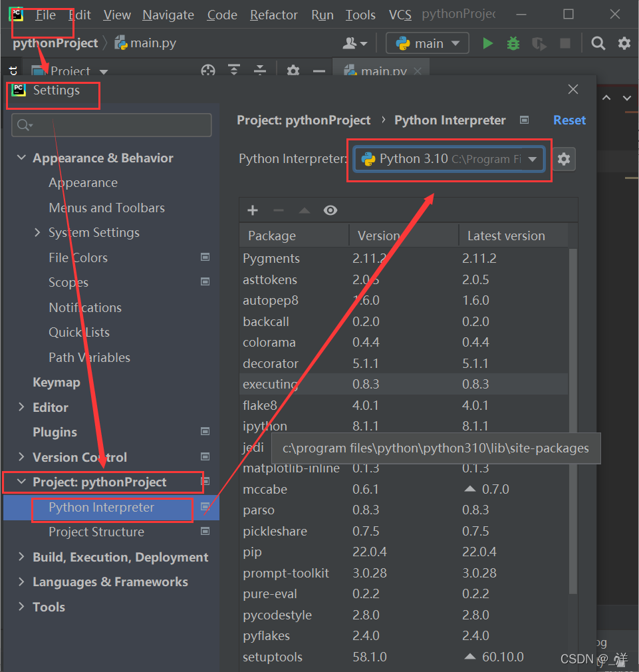Collapse Appearance & Behavior section
This screenshot has width=639, height=672.
tap(21, 158)
